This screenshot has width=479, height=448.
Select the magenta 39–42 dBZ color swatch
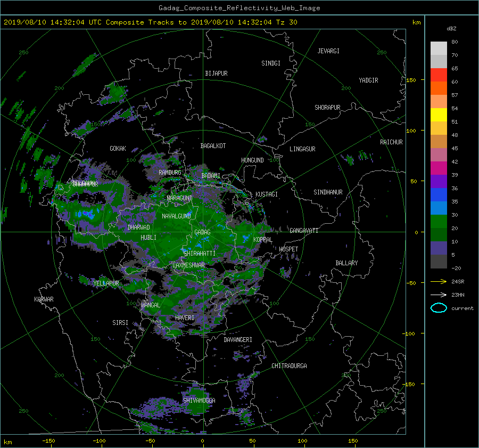pos(439,168)
